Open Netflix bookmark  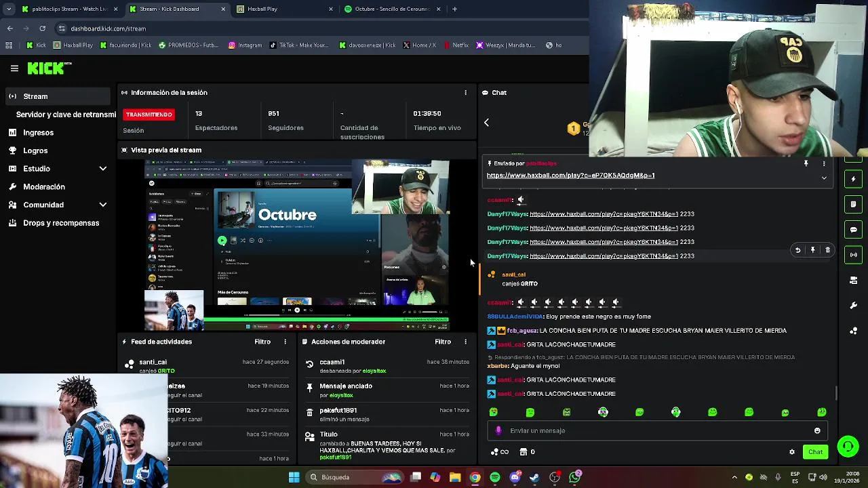click(456, 45)
